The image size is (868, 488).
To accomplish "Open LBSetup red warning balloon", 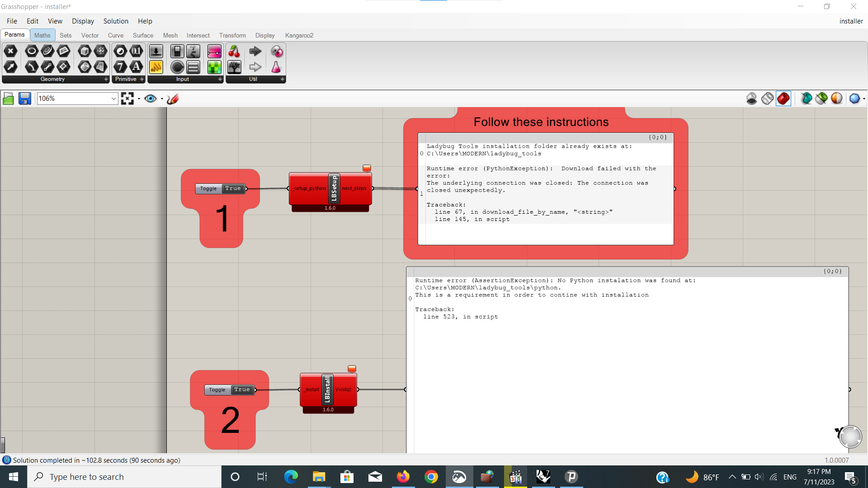I will pos(367,168).
